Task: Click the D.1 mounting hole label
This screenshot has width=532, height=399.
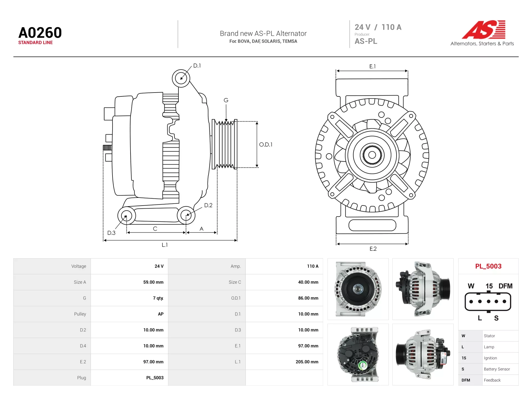Action: point(197,66)
